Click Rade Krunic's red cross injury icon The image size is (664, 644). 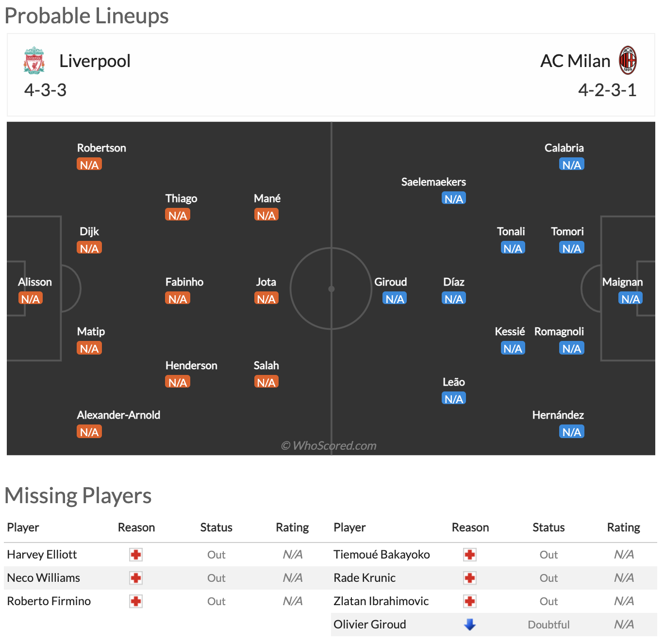click(469, 578)
